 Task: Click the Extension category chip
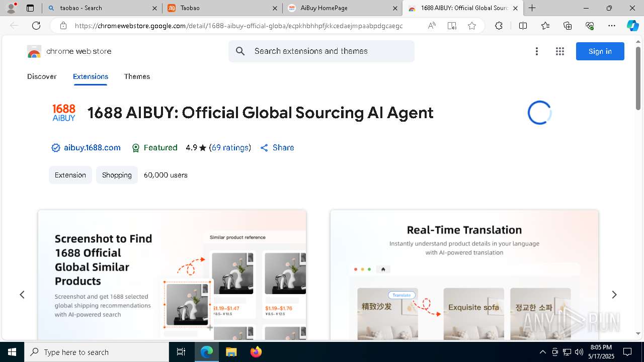pyautogui.click(x=70, y=175)
